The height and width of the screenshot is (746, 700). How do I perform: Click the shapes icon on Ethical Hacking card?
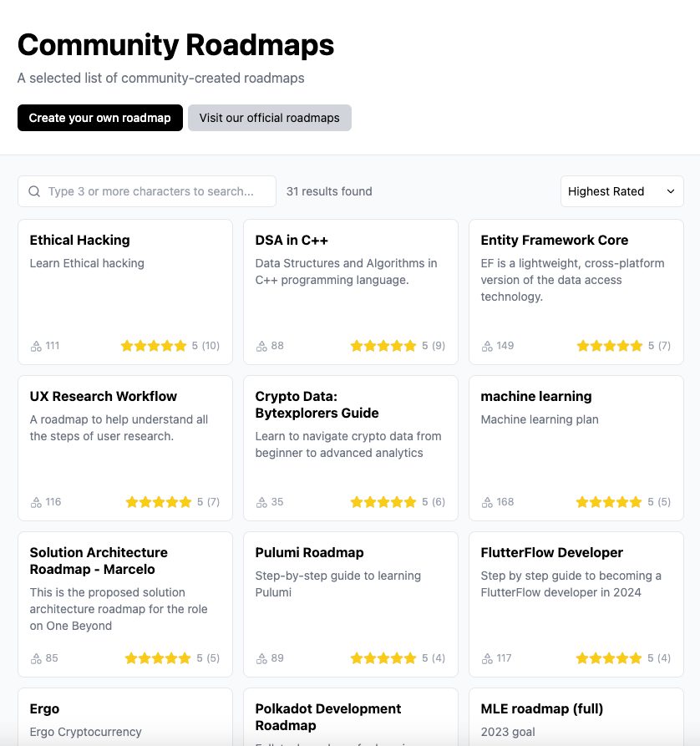pyautogui.click(x=36, y=347)
